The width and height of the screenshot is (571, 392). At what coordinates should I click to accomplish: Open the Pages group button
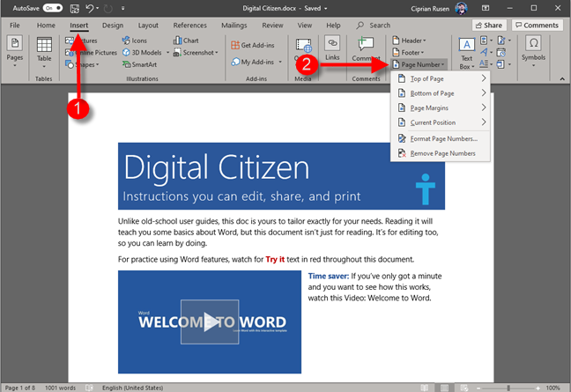(x=15, y=51)
